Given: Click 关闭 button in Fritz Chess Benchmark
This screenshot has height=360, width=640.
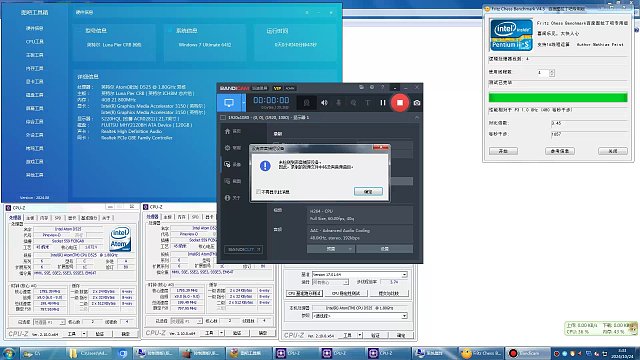Looking at the screenshot, I should pyautogui.click(x=613, y=151).
